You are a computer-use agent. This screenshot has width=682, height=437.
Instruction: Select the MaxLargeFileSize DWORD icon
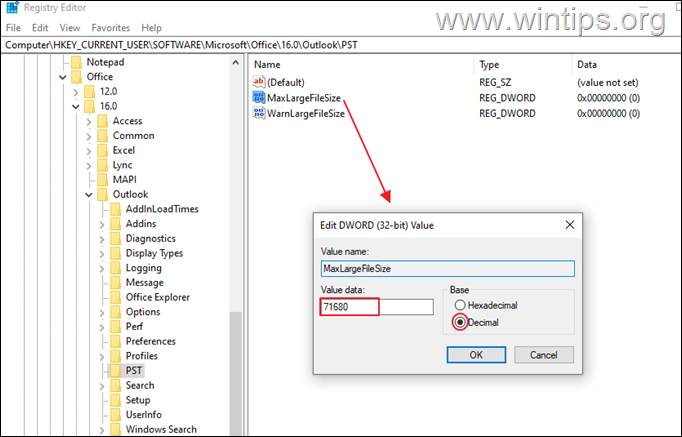pyautogui.click(x=259, y=97)
